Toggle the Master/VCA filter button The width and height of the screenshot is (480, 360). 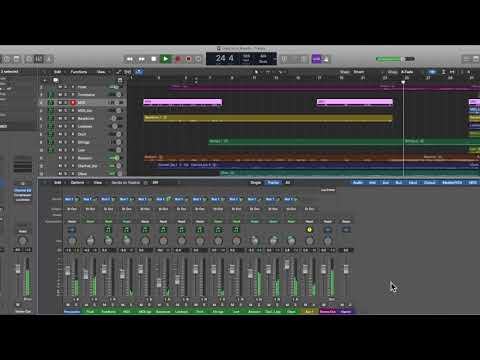452,183
